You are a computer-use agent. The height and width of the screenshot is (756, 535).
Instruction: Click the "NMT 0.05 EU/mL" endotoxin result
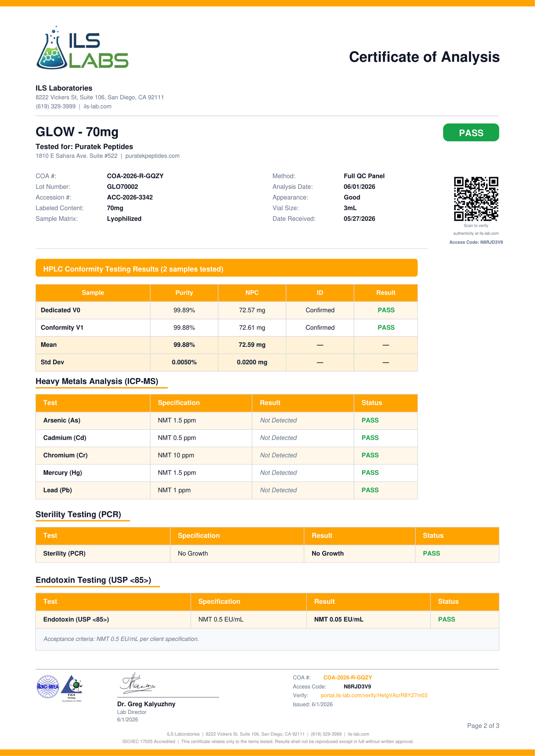click(x=339, y=619)
